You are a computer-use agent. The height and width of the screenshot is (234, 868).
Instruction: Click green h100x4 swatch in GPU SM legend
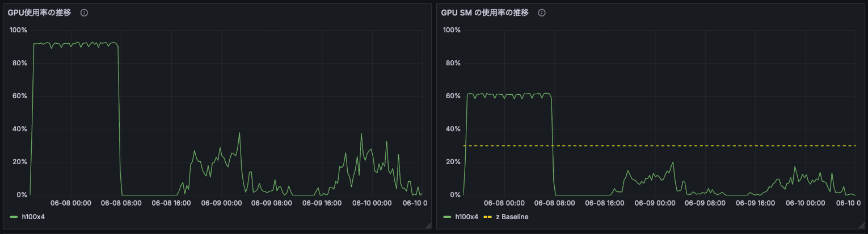(448, 216)
